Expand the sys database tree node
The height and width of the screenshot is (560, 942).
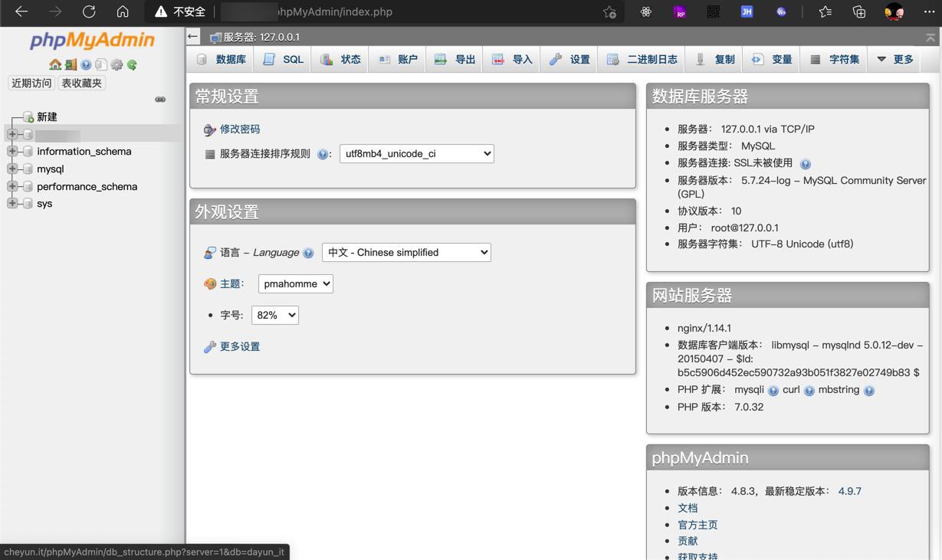[12, 204]
